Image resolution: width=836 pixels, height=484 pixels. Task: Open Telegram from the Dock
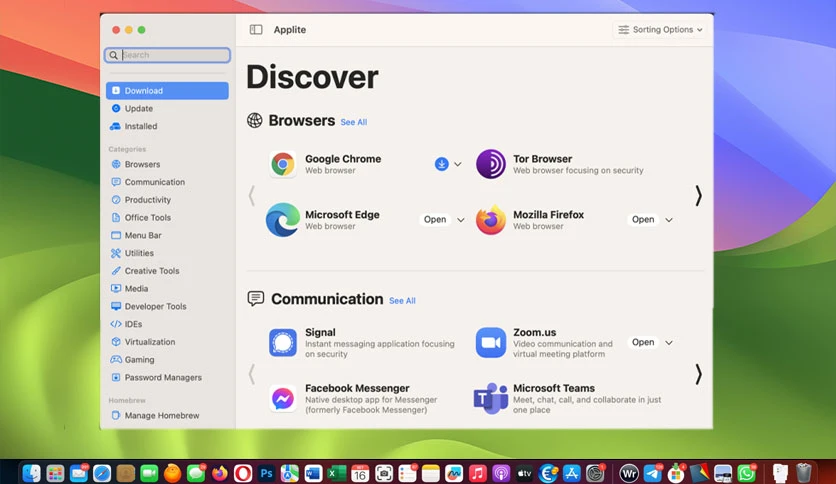[653, 473]
